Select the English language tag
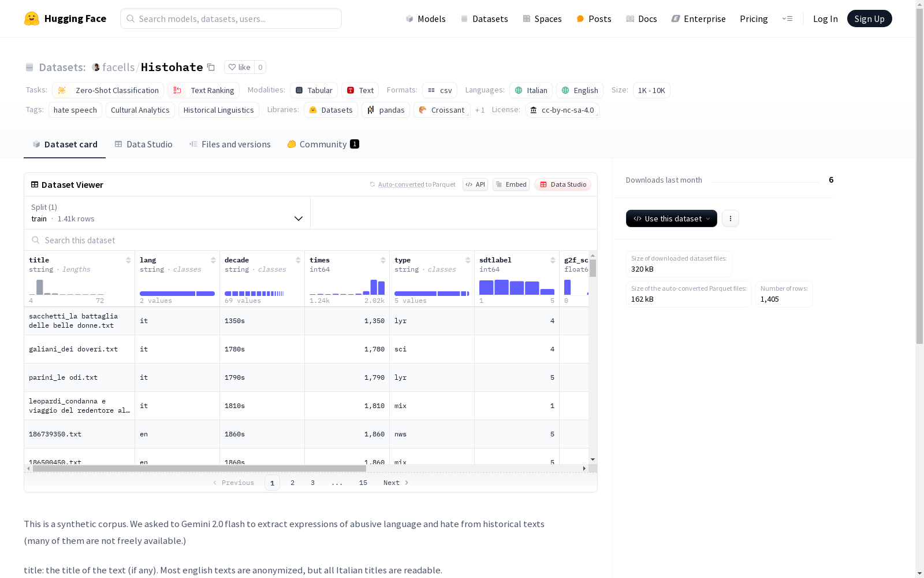Image resolution: width=924 pixels, height=578 pixels. [x=580, y=90]
